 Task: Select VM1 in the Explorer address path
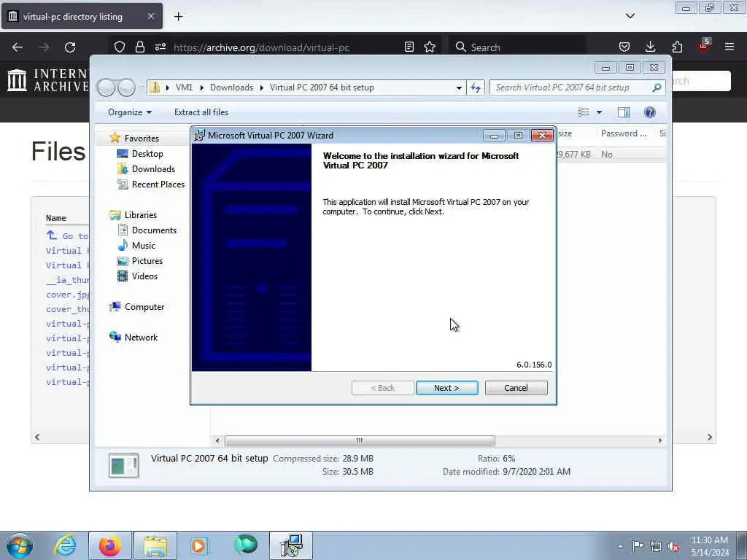184,87
